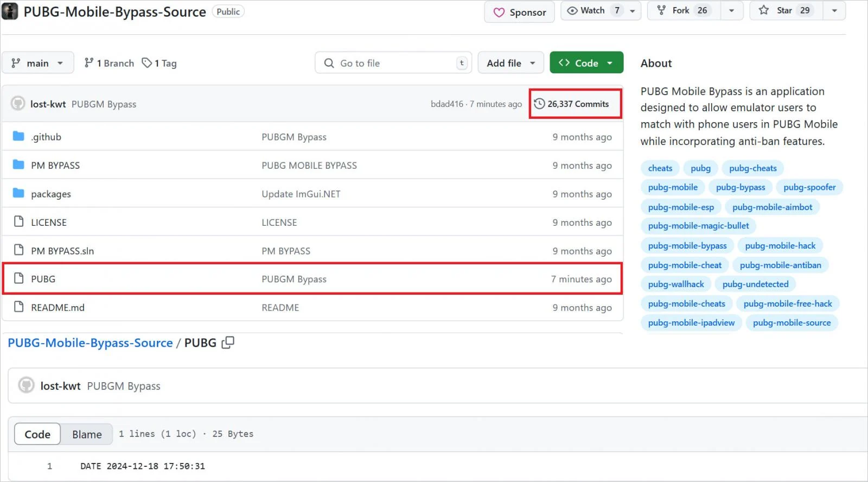
Task: Select line number 1 in code view
Action: (x=49, y=466)
